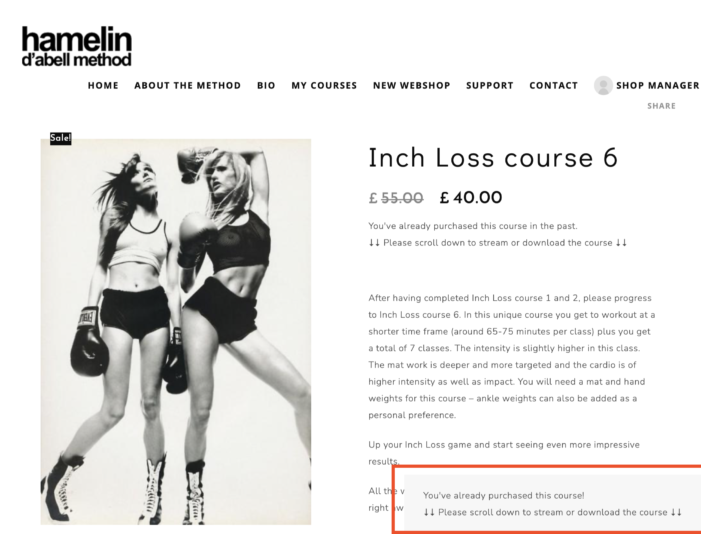This screenshot has width=701, height=534.
Task: Click the boxing women product image
Action: pos(176,331)
